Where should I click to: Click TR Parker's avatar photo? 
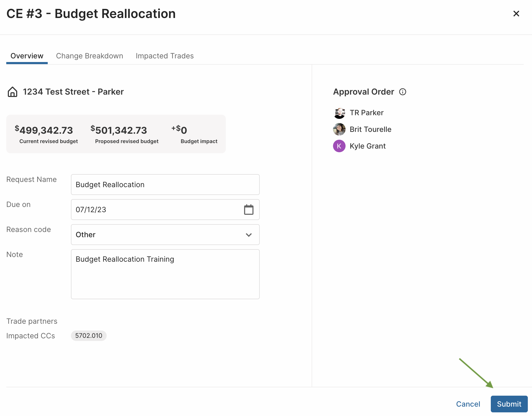(x=339, y=113)
